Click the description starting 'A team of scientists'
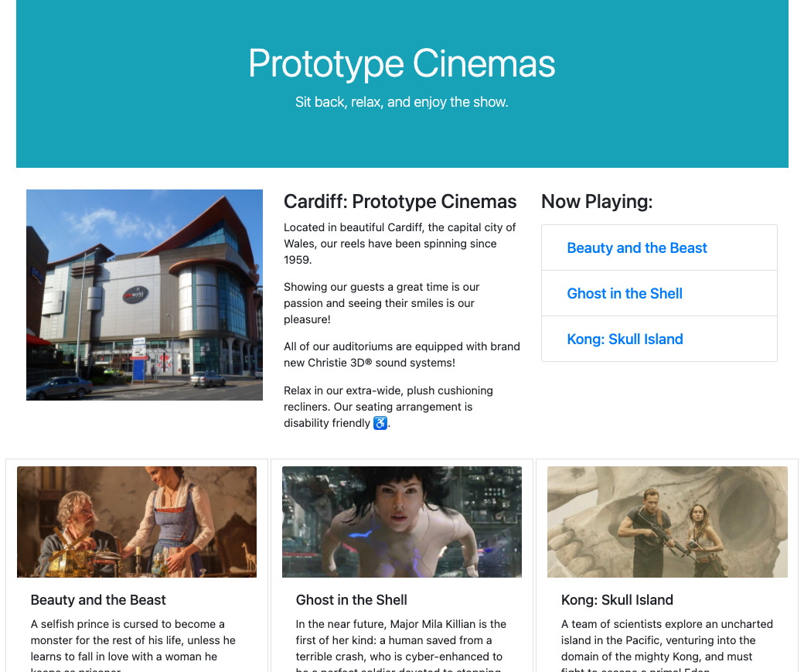 [667, 644]
